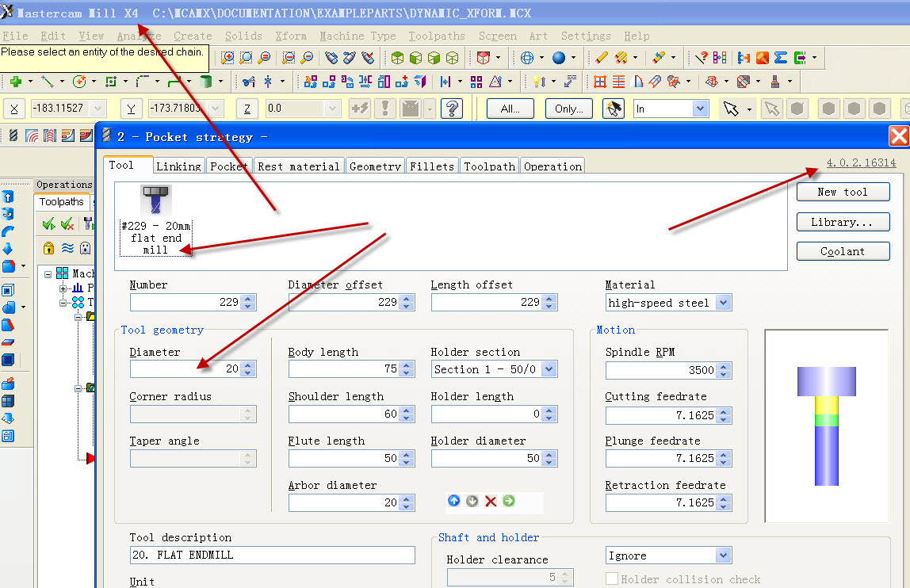The image size is (910, 588).
Task: Open the Xform menu
Action: 291,36
